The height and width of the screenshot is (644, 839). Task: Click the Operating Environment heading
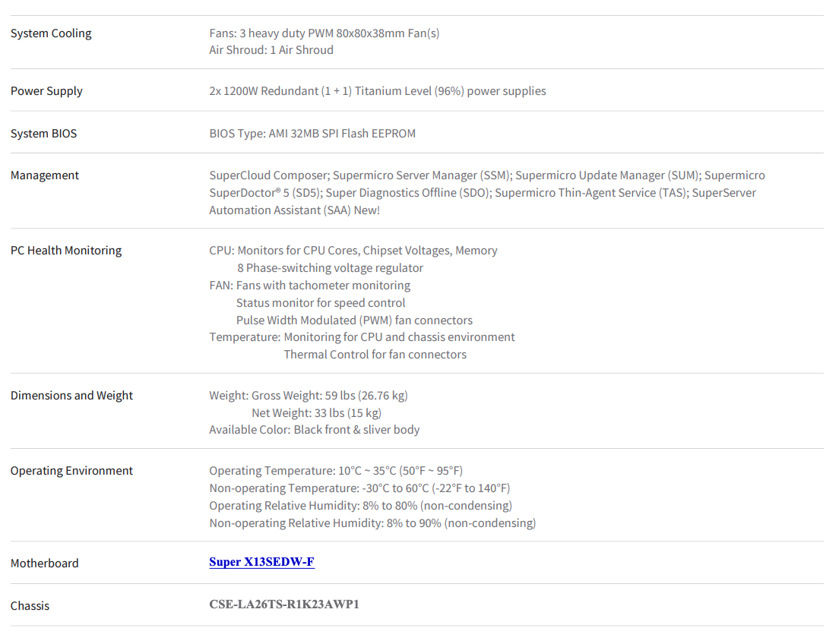[x=71, y=471]
